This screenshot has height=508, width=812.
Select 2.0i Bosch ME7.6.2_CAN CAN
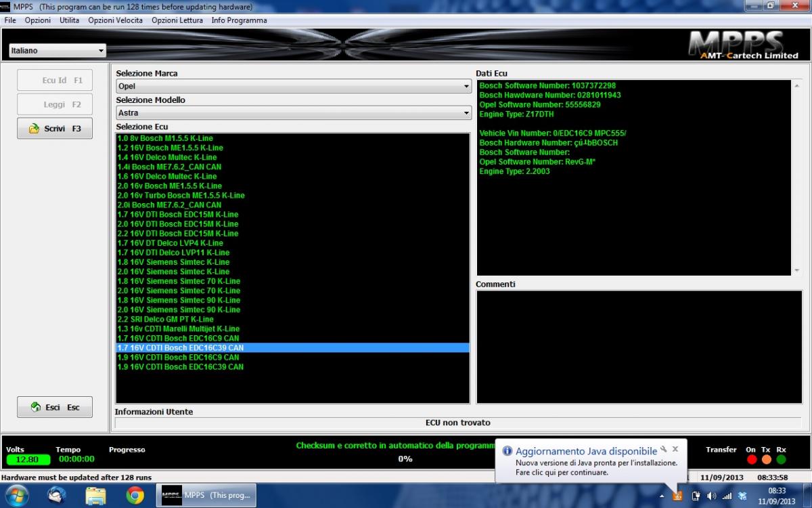[293, 205]
